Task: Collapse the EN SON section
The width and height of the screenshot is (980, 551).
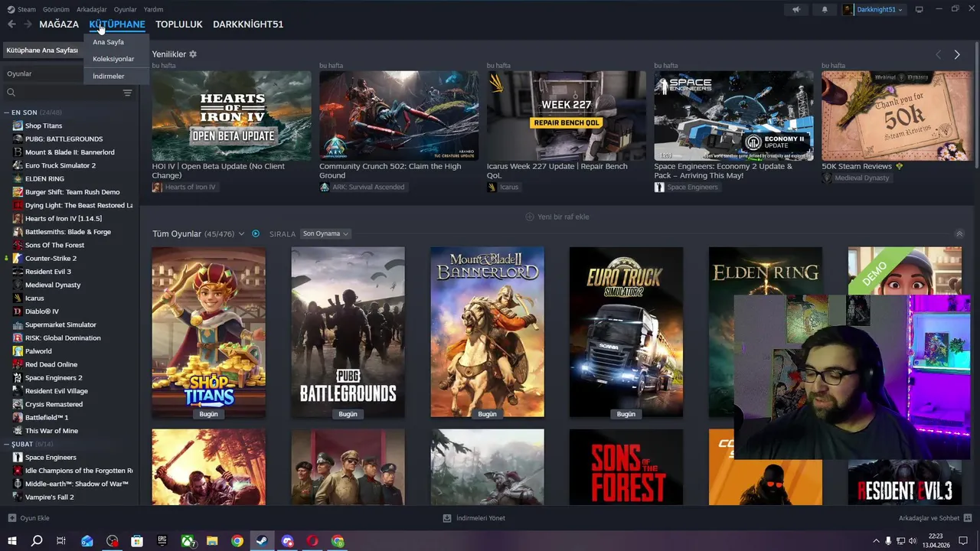Action: 6,112
